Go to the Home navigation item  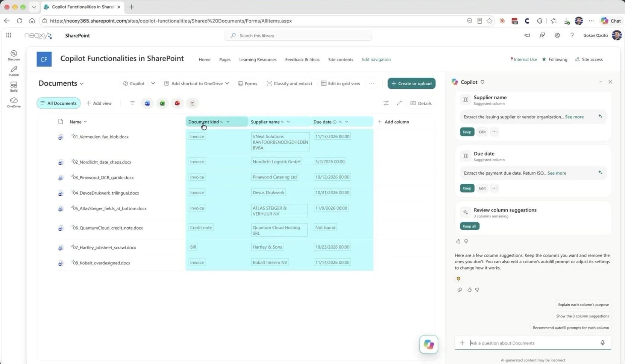point(205,60)
